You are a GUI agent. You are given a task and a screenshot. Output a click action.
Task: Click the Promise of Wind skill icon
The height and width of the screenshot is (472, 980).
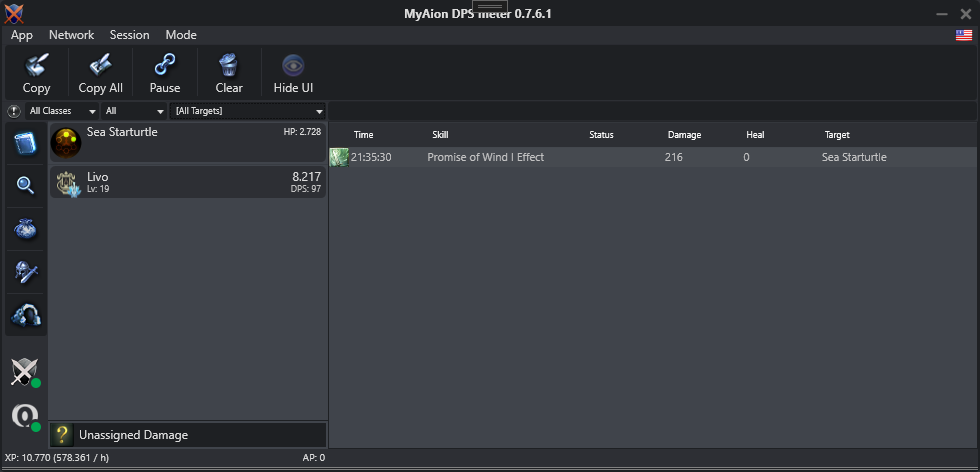[339, 157]
